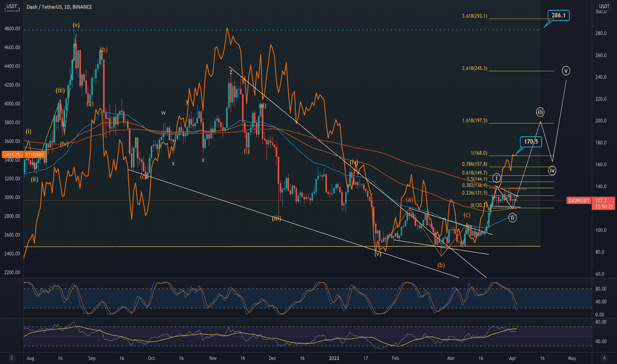Click the A auto-scale button at bottom-right

604,358
